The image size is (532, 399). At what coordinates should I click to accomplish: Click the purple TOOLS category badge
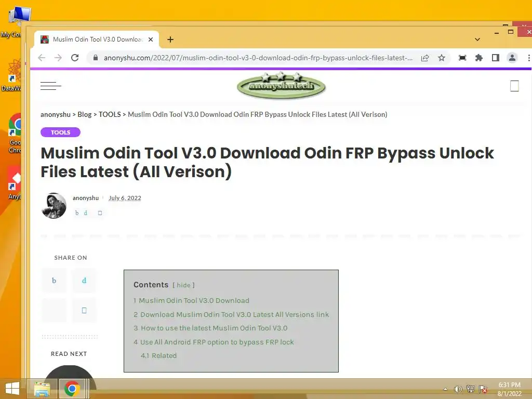pyautogui.click(x=60, y=132)
